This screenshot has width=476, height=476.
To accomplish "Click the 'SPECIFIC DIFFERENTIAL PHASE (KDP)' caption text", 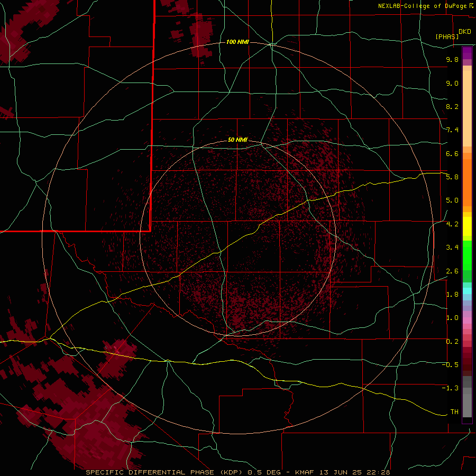I will pyautogui.click(x=165, y=472).
